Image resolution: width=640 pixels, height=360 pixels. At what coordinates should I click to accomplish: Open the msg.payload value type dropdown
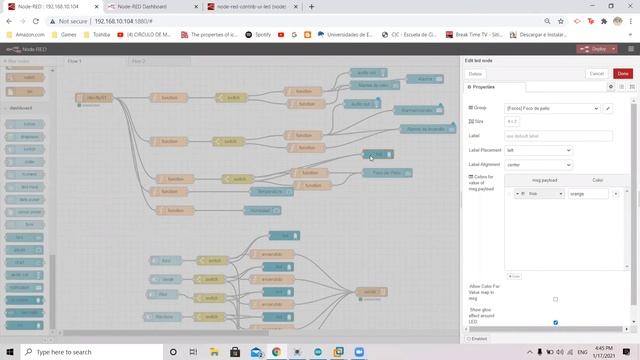pos(539,194)
